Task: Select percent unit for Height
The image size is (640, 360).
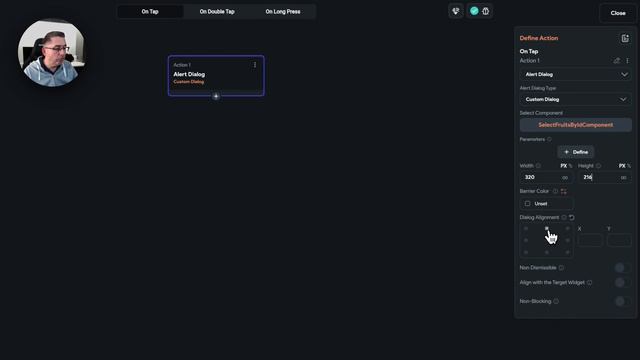Action: [629, 166]
